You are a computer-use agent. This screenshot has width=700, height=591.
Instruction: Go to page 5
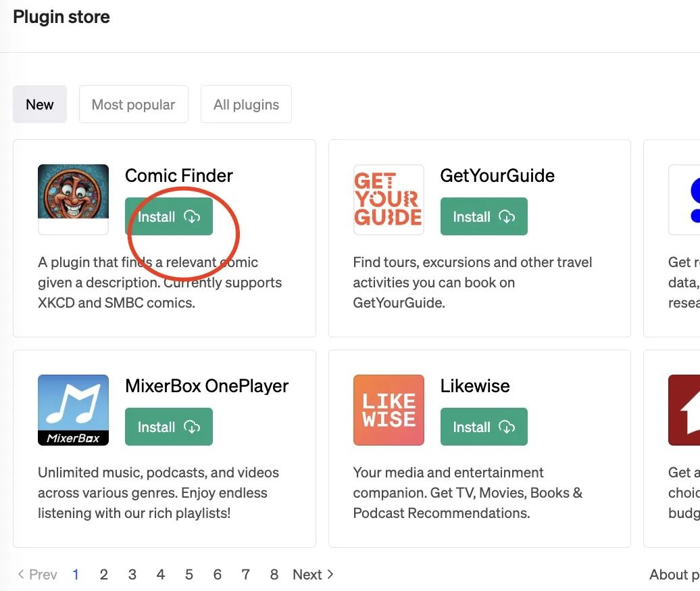pyautogui.click(x=189, y=575)
